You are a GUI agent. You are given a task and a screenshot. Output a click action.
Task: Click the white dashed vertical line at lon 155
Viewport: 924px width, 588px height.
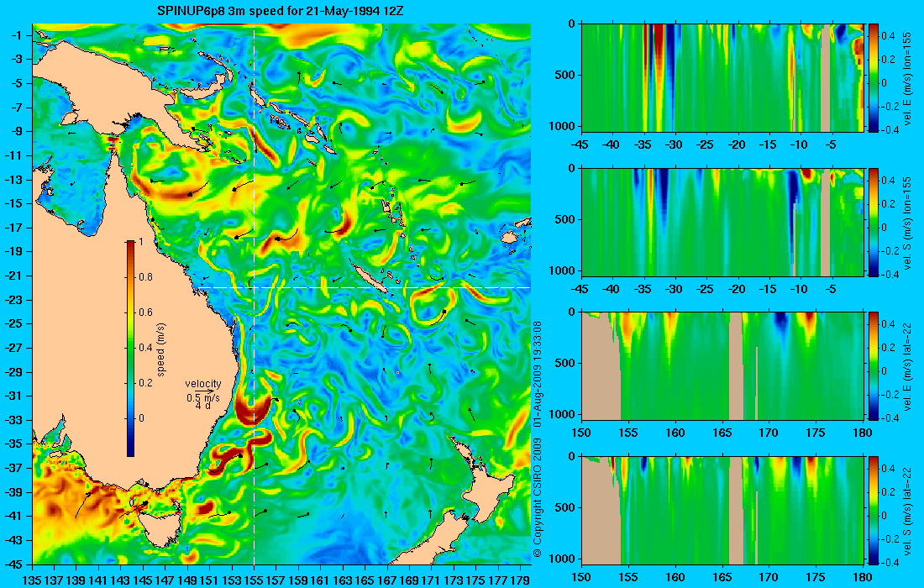pyautogui.click(x=254, y=294)
